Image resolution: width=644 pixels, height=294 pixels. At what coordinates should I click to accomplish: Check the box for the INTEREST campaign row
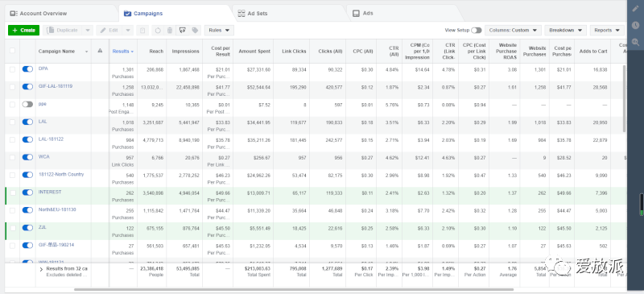point(12,193)
